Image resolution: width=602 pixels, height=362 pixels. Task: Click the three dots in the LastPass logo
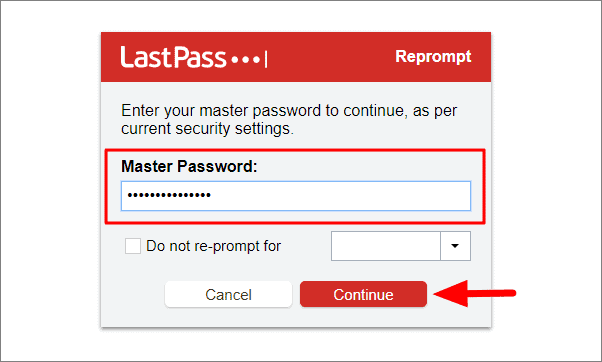tap(245, 60)
